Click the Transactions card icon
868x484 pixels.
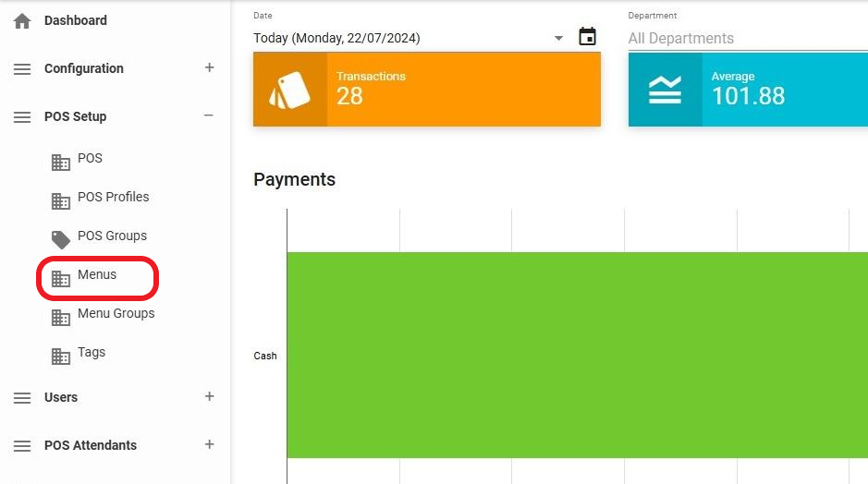tap(289, 90)
